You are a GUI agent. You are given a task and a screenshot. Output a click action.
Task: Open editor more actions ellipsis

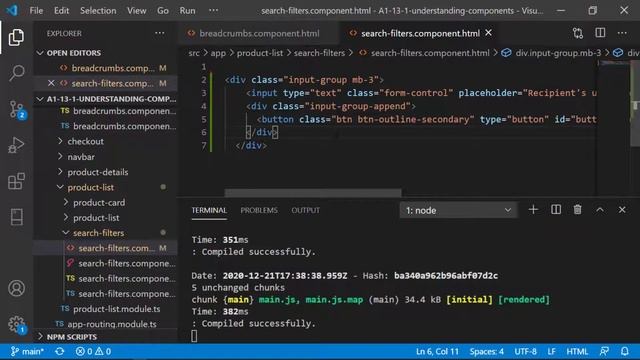pos(622,33)
